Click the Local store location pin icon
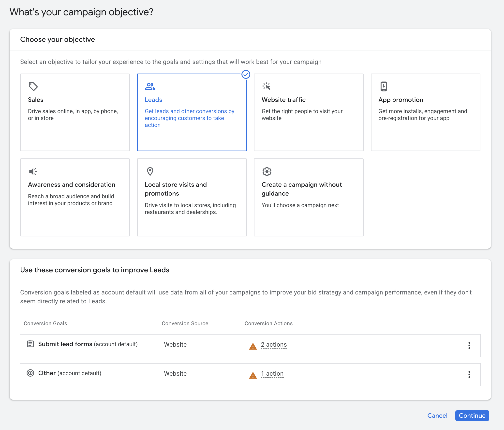Image resolution: width=504 pixels, height=430 pixels. (150, 171)
